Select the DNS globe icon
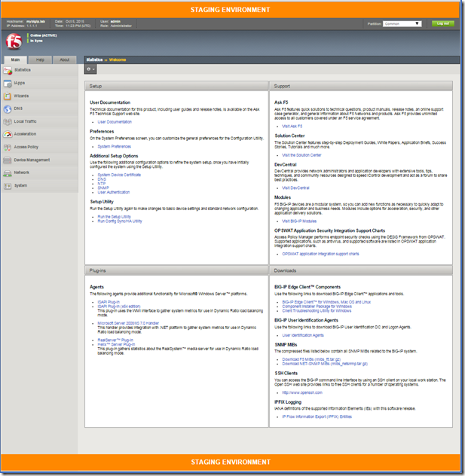Viewport: 465px width, 476px height. coord(8,108)
